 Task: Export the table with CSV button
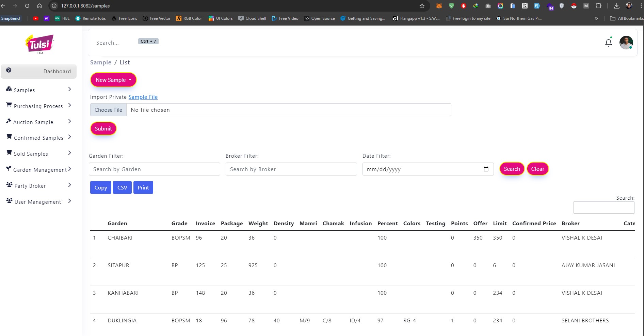pos(122,188)
